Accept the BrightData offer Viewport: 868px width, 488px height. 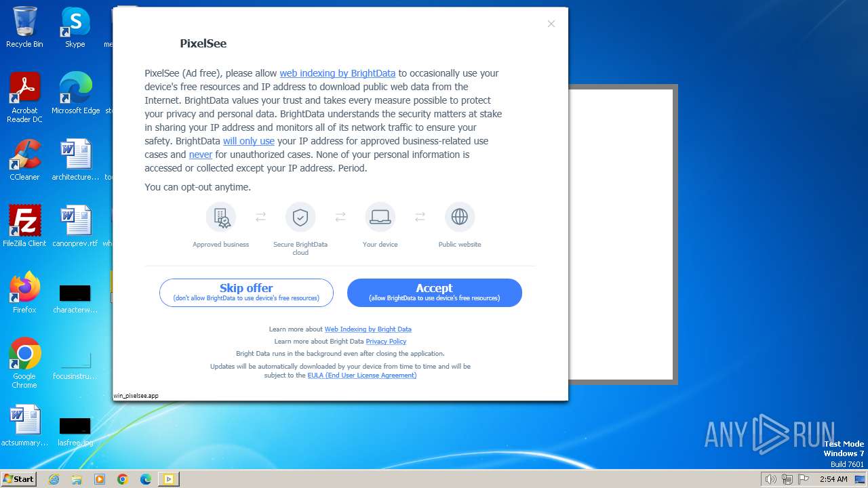[x=435, y=293]
